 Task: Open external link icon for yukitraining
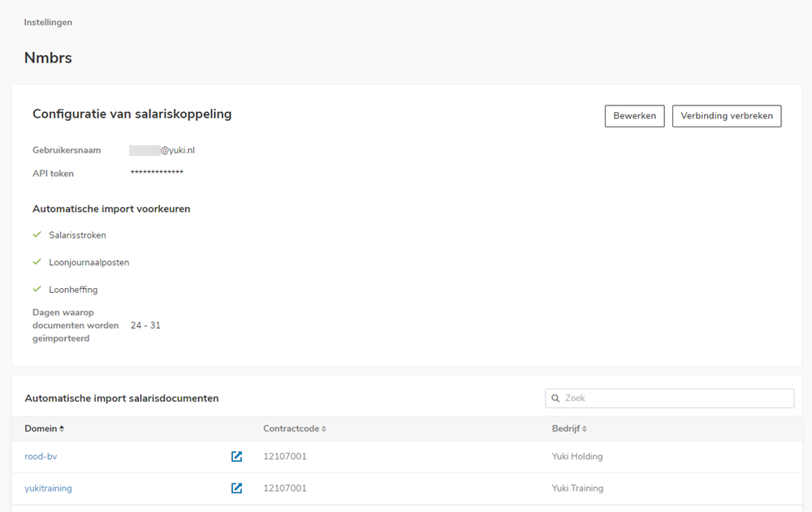click(236, 488)
